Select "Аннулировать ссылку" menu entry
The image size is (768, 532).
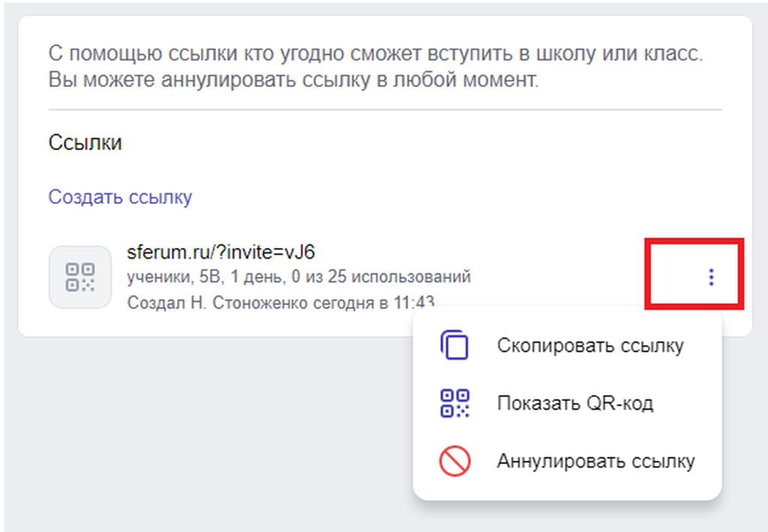click(x=567, y=461)
